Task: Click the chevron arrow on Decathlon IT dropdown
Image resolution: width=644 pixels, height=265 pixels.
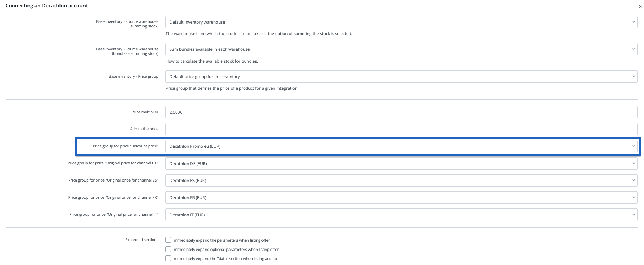Action: (x=633, y=215)
